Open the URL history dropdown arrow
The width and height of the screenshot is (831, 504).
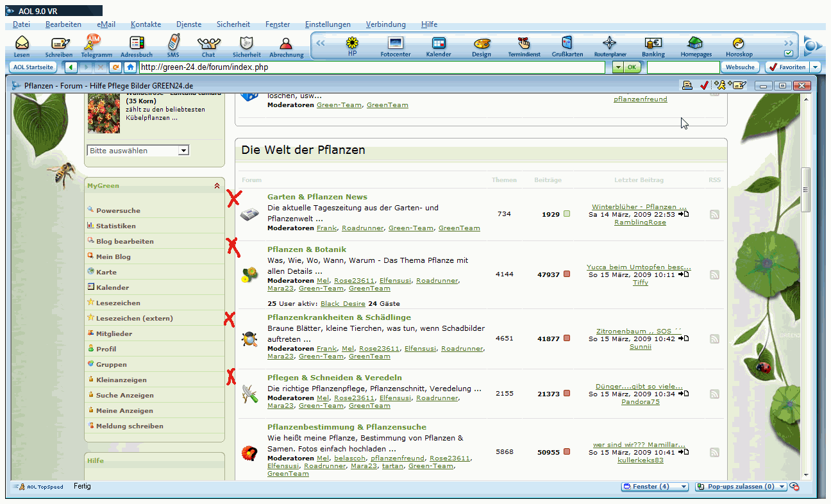617,67
